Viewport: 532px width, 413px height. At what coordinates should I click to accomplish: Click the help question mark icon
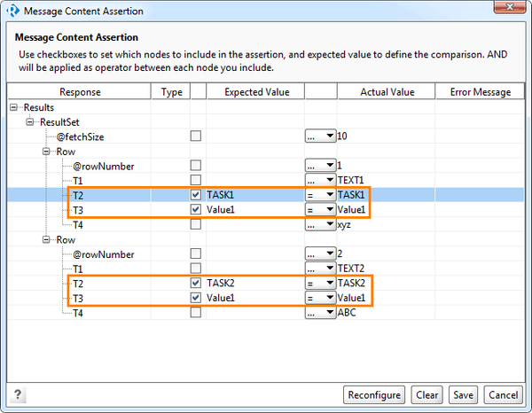17,394
